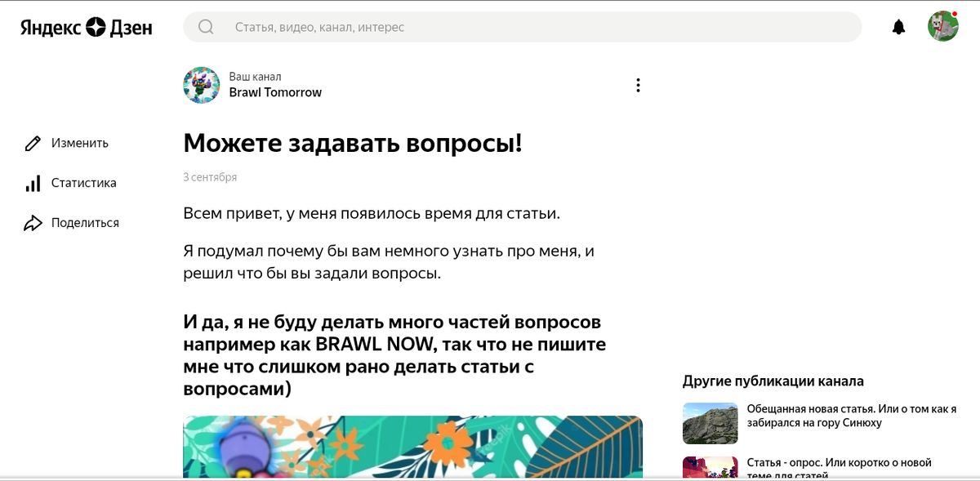The image size is (980, 481).
Task: Open the Статья - опрос publication thumbnail
Action: [x=710, y=467]
